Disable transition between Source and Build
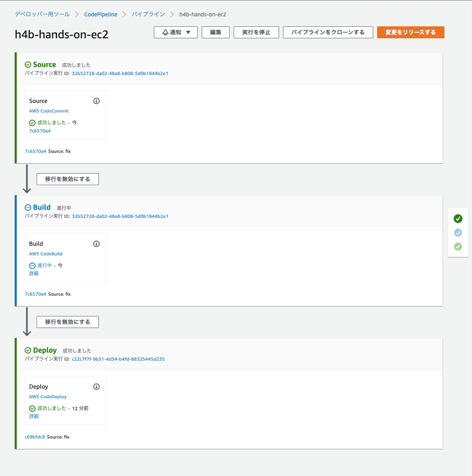This screenshot has height=476, width=472. pyautogui.click(x=68, y=179)
